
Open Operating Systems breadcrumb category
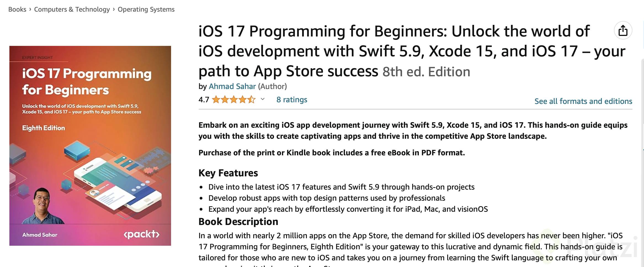click(x=146, y=9)
